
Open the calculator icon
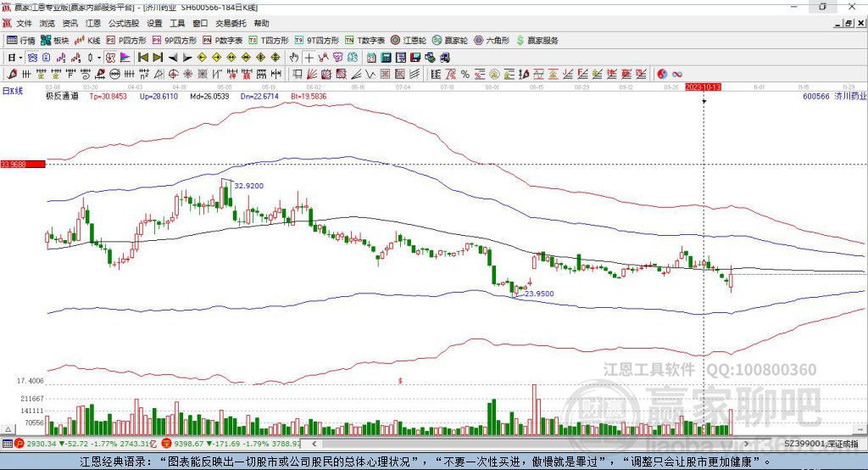coord(386,58)
